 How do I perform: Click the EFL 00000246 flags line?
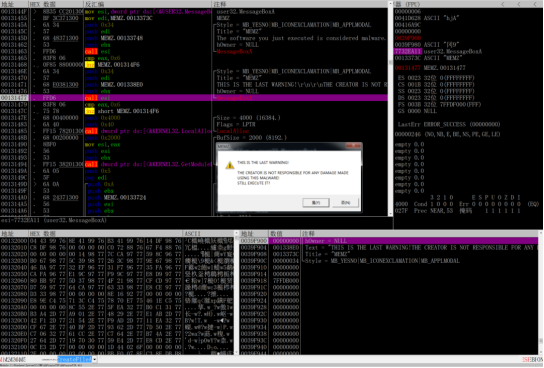pos(448,135)
